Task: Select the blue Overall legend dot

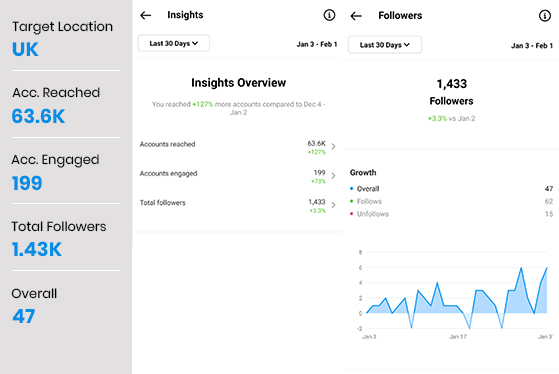Action: (352, 189)
